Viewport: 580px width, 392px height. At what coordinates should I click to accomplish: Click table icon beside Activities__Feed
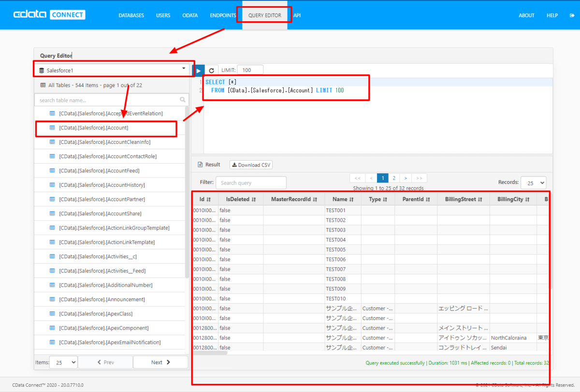pos(53,271)
